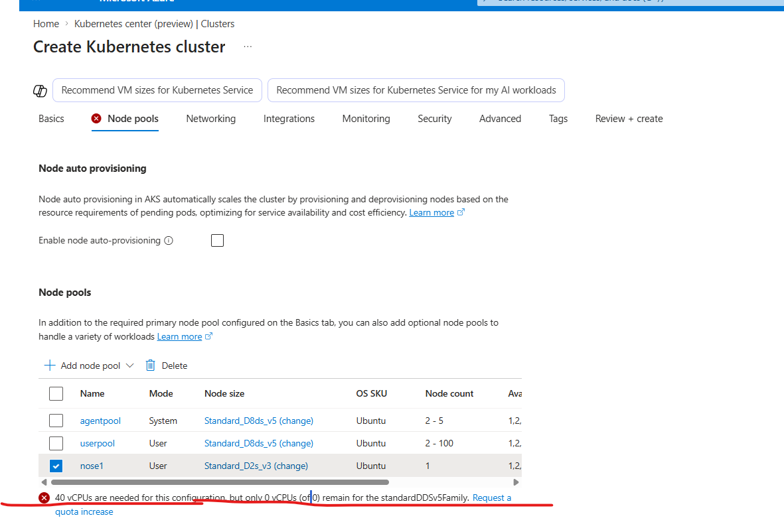Screen dimensions: 784x532
Task: Click the Node size column header
Action: click(224, 393)
